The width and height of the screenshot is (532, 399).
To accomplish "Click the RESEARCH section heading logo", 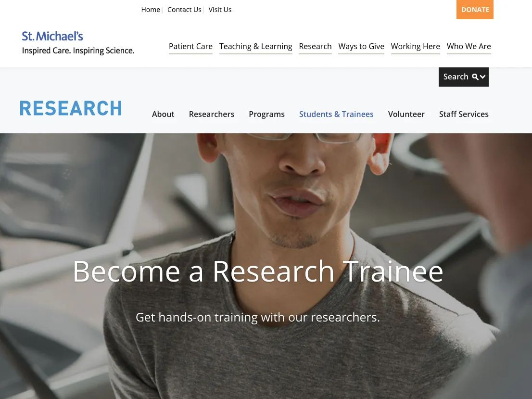I will pos(71,108).
